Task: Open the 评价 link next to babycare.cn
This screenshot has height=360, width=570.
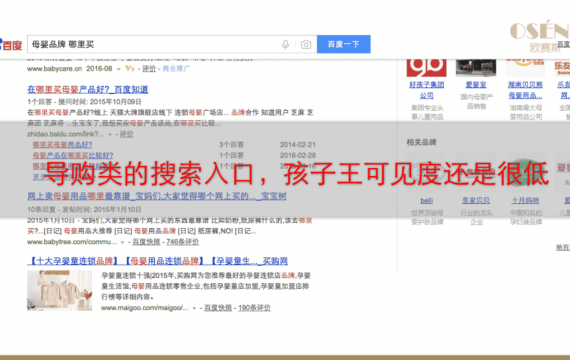Action: pyautogui.click(x=149, y=68)
